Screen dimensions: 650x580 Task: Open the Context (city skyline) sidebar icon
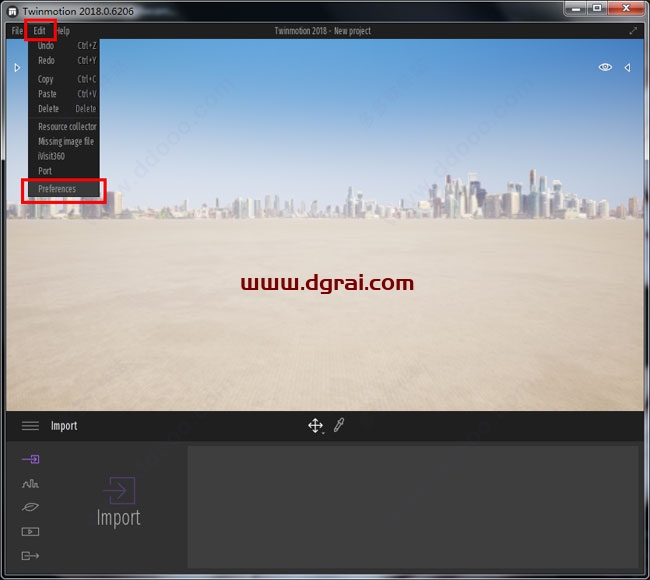click(30, 483)
